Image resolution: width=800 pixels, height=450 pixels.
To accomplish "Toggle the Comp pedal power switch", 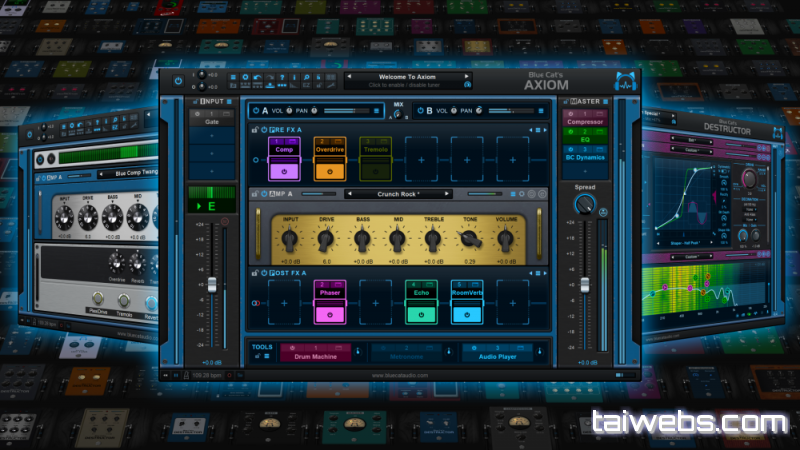I will pyautogui.click(x=283, y=171).
